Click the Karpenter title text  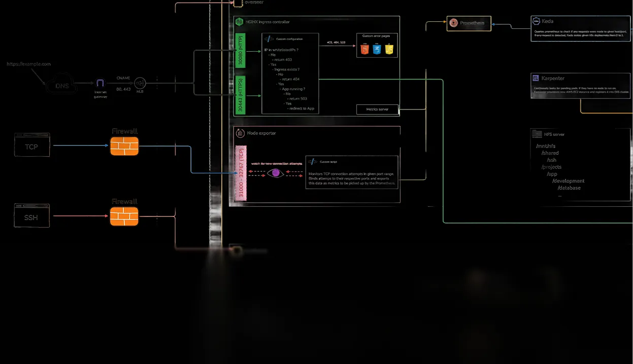[x=553, y=78]
